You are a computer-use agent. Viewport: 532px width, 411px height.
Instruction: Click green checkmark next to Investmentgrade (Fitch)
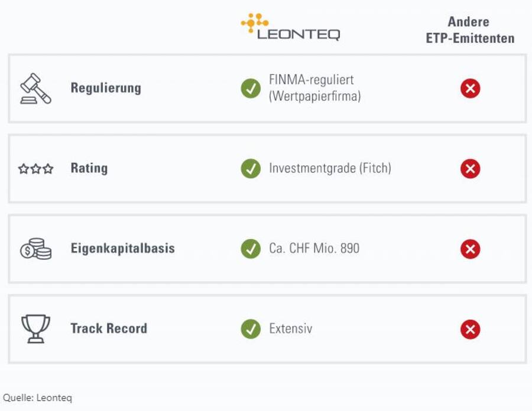(251, 168)
